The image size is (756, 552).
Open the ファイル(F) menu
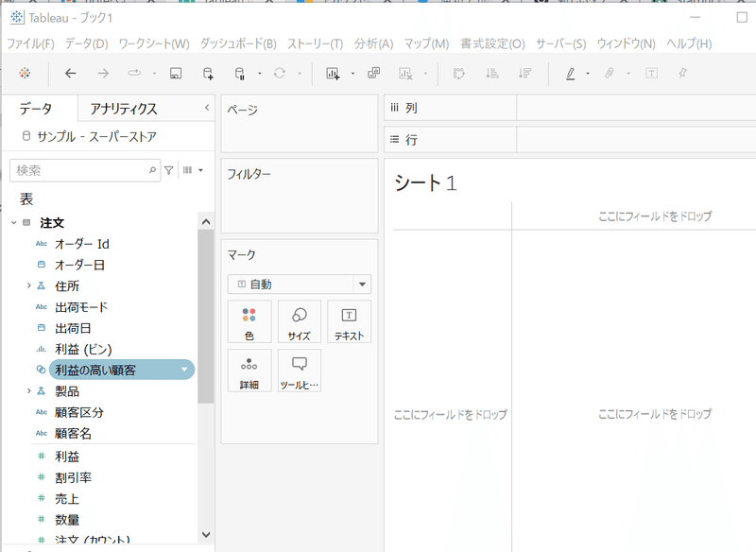point(31,43)
